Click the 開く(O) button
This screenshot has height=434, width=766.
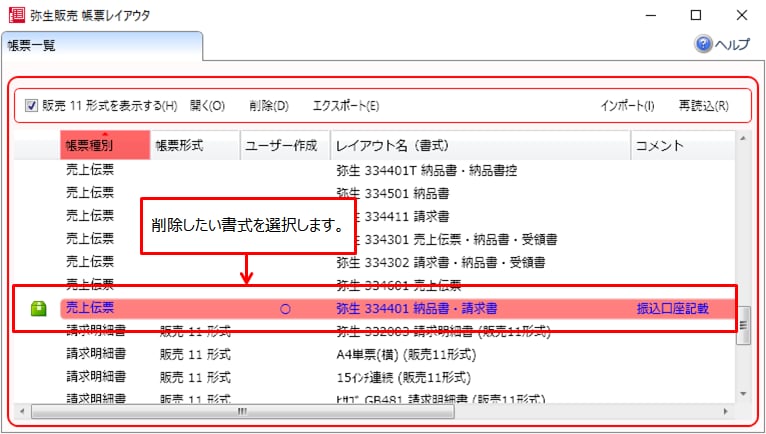pos(207,106)
